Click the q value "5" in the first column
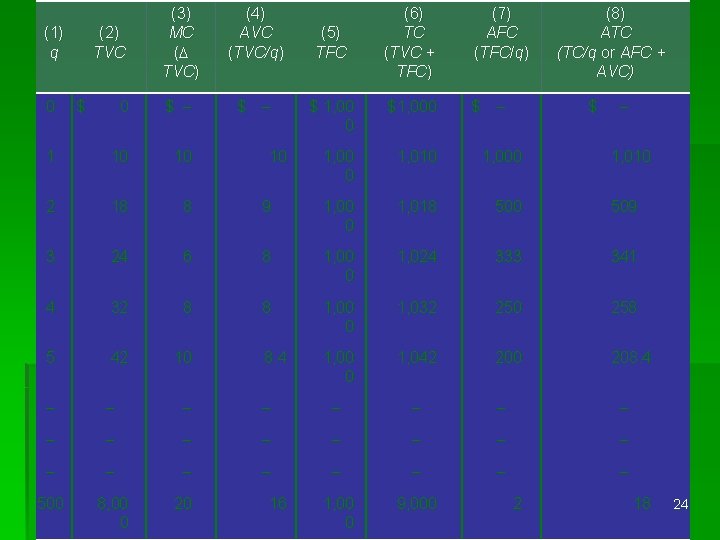720x540 pixels. (x=51, y=357)
